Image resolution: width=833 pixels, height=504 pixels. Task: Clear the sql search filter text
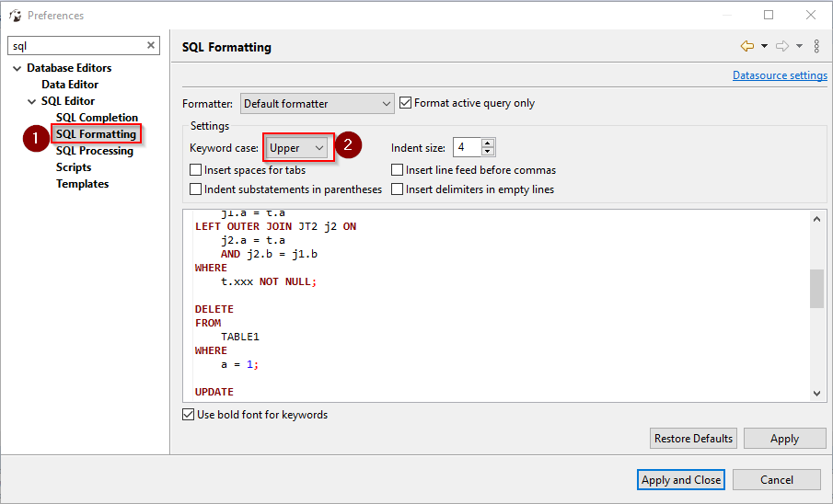pyautogui.click(x=151, y=45)
